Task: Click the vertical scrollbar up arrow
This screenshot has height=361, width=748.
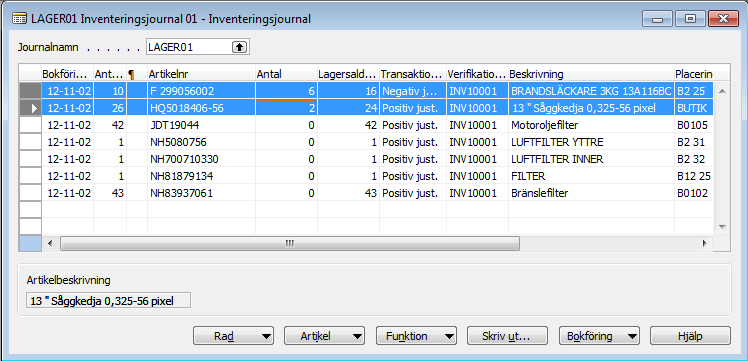Action: point(722,91)
